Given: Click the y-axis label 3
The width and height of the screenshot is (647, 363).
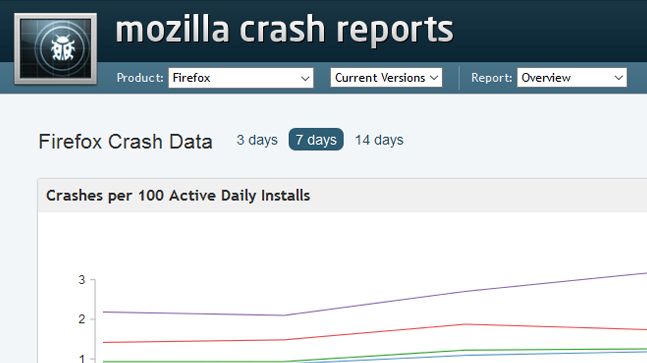Looking at the screenshot, I should click(x=82, y=280).
